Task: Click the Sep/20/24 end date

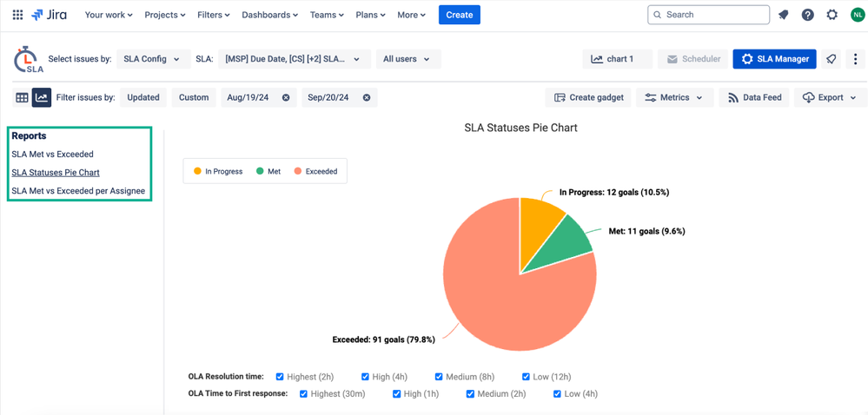Action: tap(328, 97)
